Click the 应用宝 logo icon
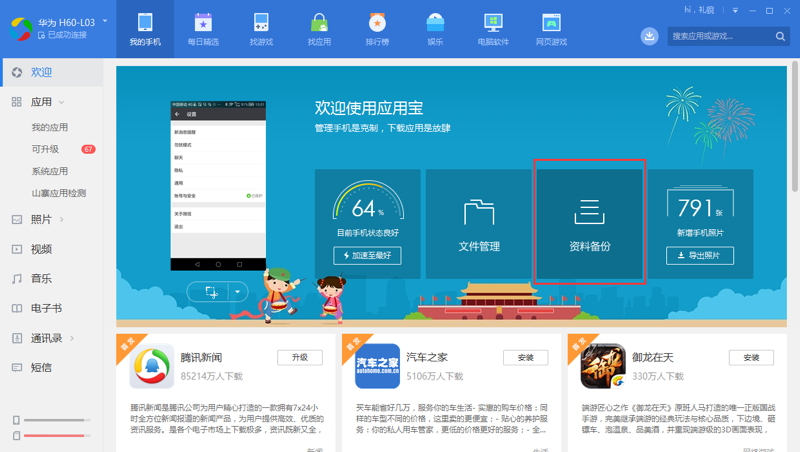The width and height of the screenshot is (800, 452). pos(21,29)
